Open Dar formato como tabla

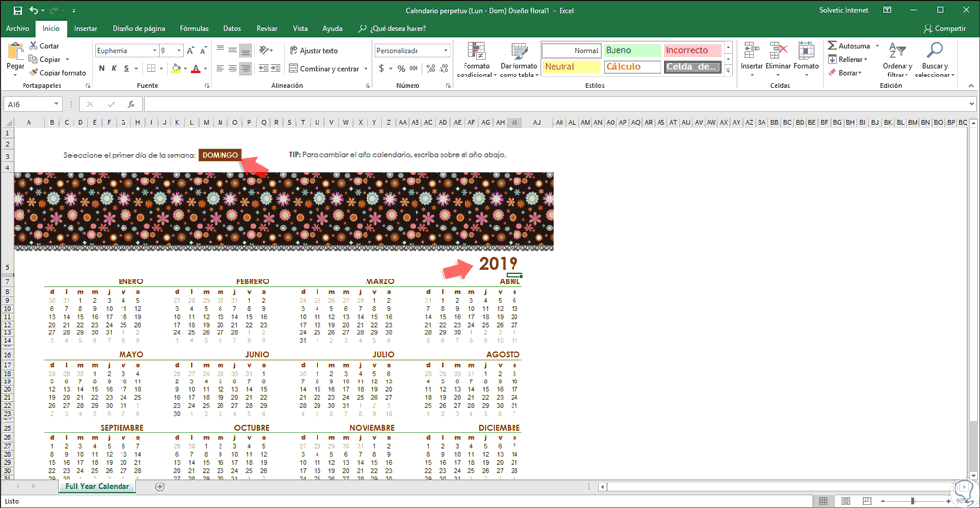pyautogui.click(x=518, y=60)
